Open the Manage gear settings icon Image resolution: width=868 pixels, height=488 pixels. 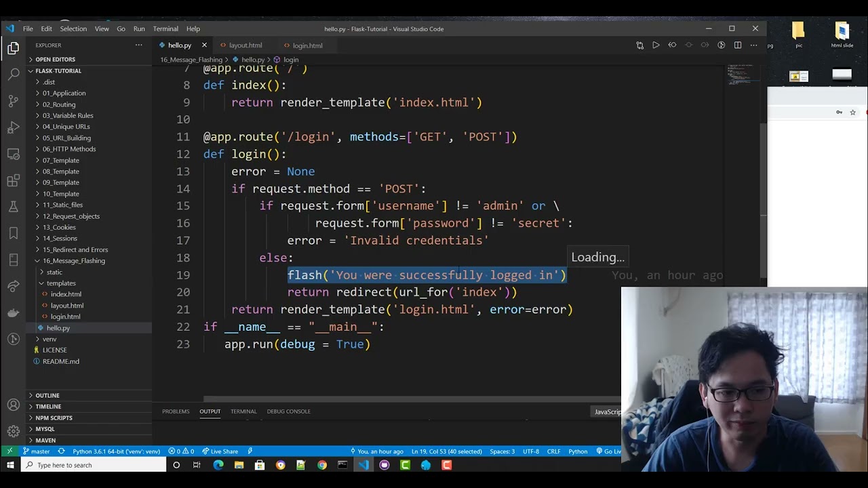[14, 432]
